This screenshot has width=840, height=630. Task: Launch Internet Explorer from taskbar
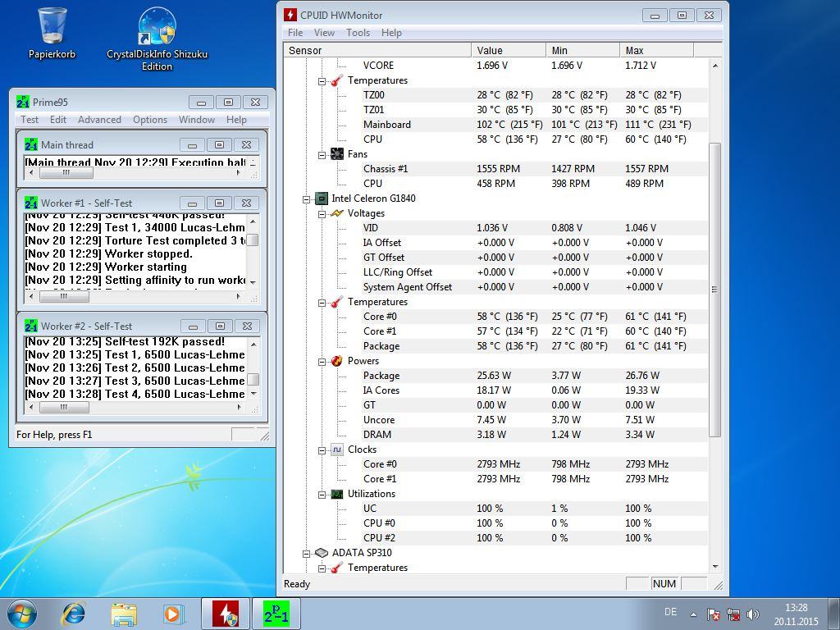pyautogui.click(x=73, y=614)
